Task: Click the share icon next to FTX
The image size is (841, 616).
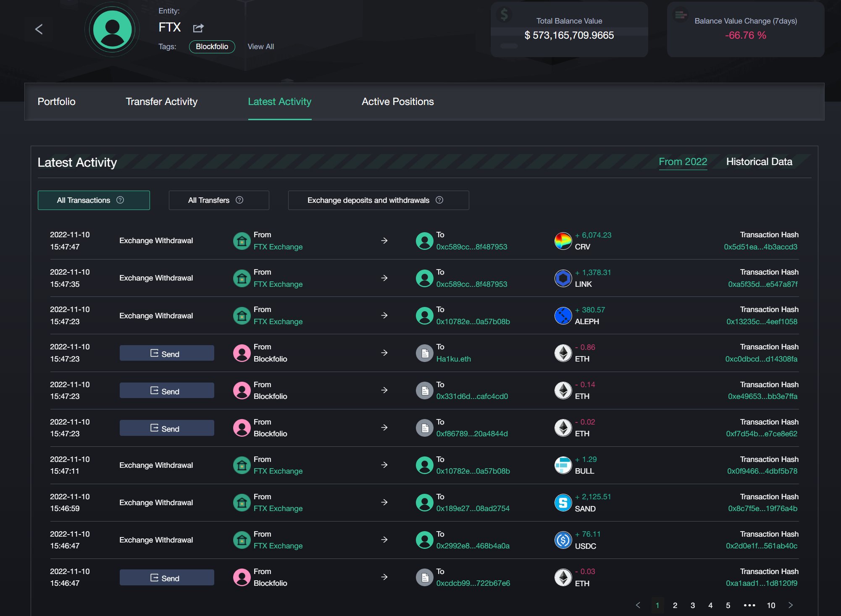Action: [198, 28]
